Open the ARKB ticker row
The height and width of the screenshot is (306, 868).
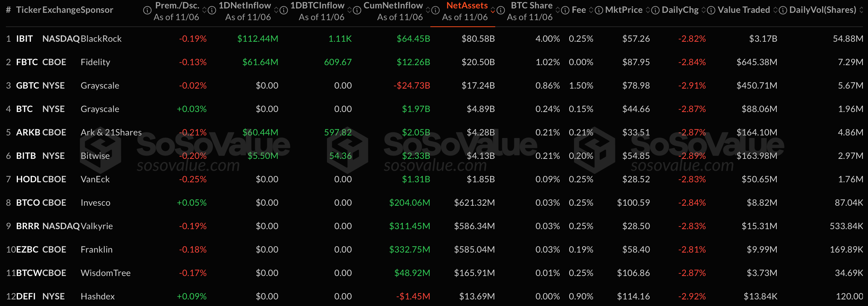point(28,132)
